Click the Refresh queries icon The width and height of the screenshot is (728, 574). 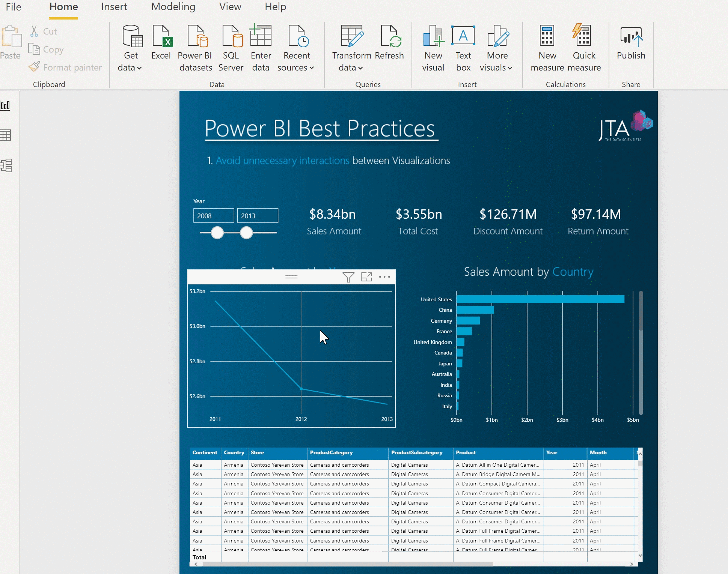click(389, 42)
